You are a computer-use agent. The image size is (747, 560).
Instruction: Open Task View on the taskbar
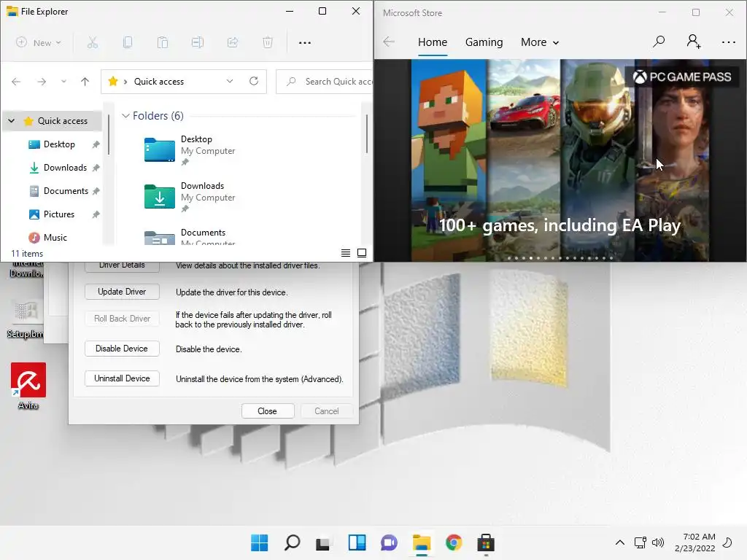click(x=323, y=542)
